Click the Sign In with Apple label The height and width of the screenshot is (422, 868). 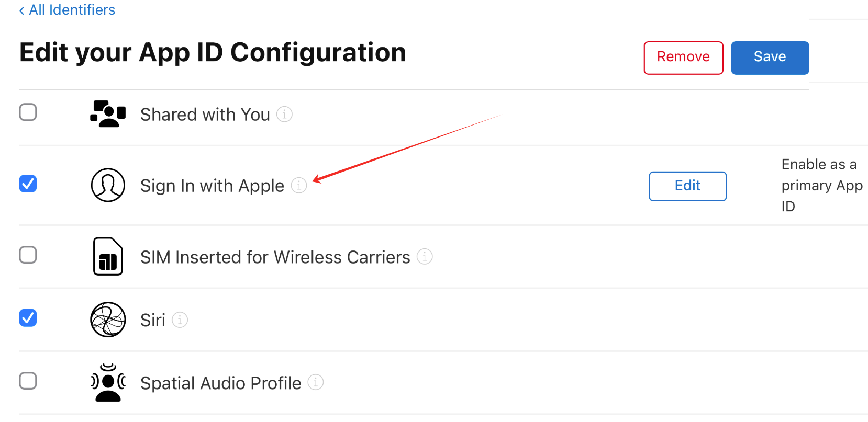pos(212,186)
